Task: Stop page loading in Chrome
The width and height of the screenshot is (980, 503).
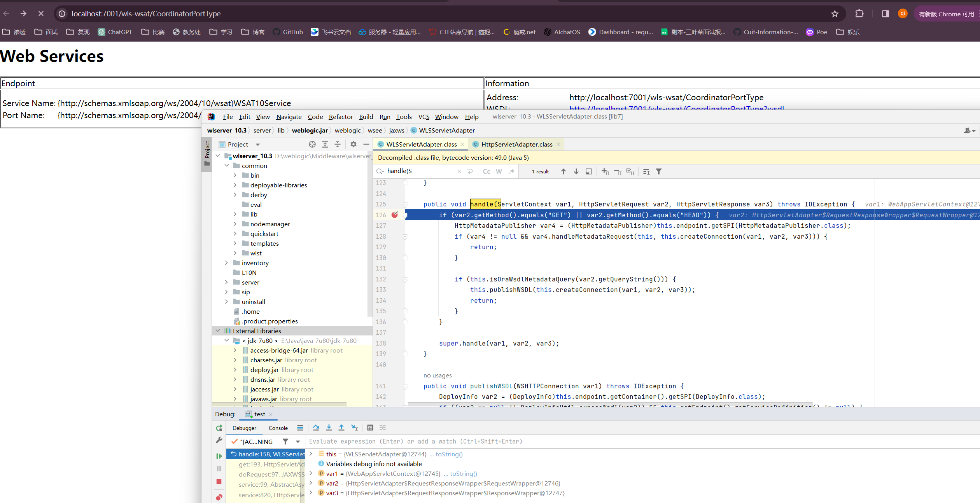Action: pos(41,14)
